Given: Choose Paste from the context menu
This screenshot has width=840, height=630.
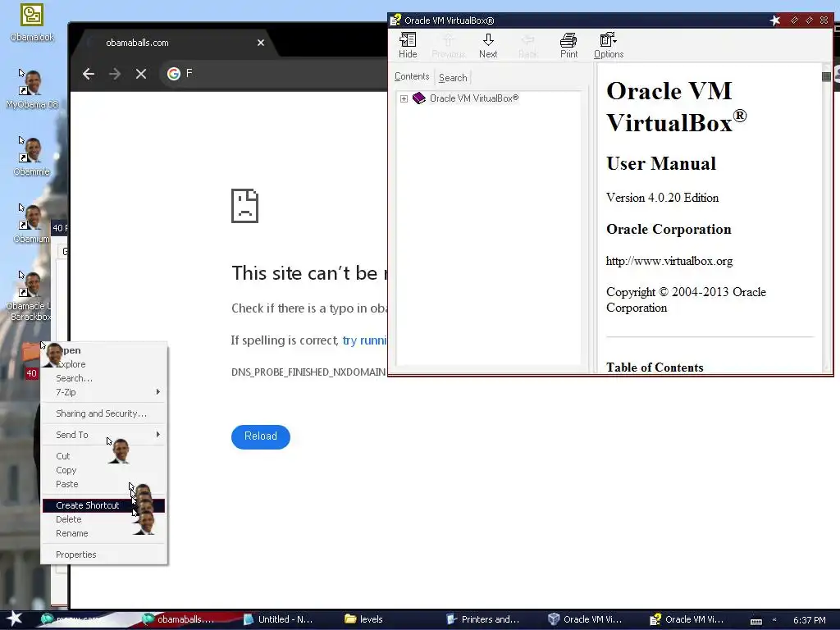Looking at the screenshot, I should tap(104, 484).
